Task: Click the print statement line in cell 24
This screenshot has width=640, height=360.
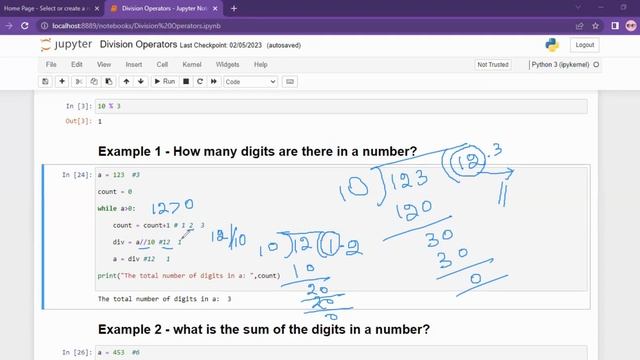Action: pyautogui.click(x=189, y=276)
